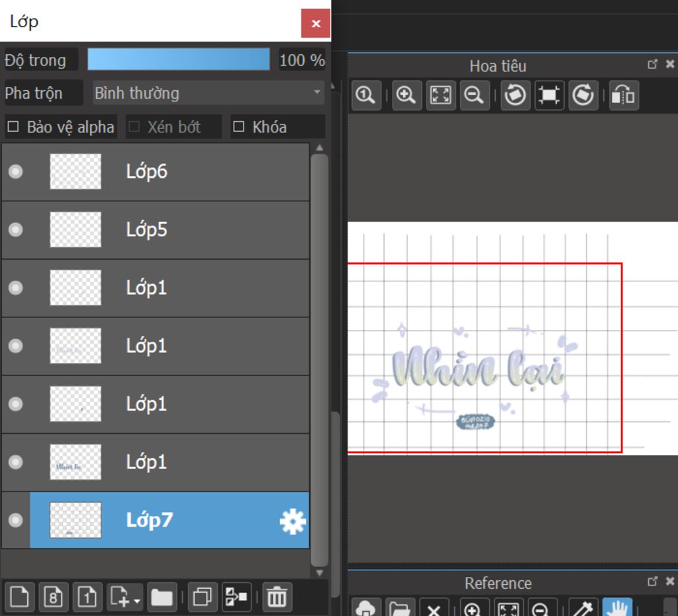Click the Lớp6 layer thumbnail
This screenshot has height=616, width=678.
pos(75,172)
